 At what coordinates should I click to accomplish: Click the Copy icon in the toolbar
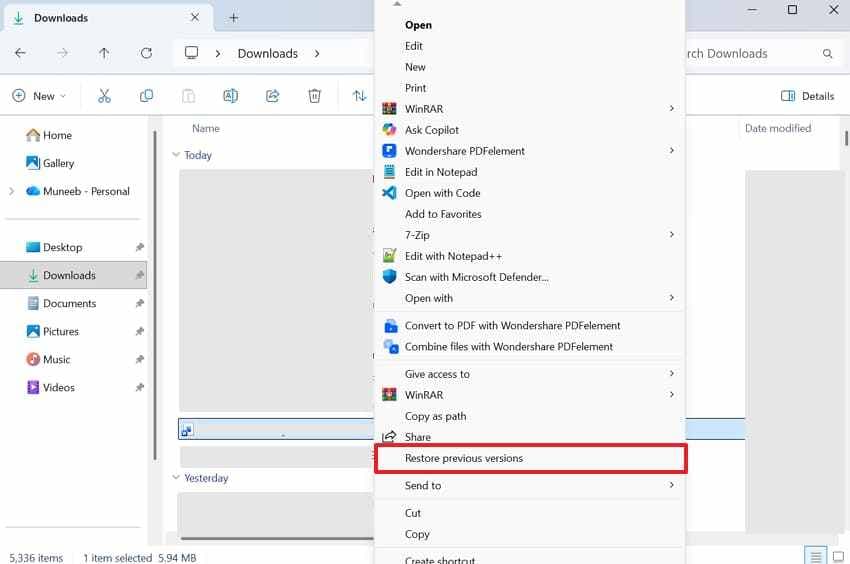tap(146, 96)
